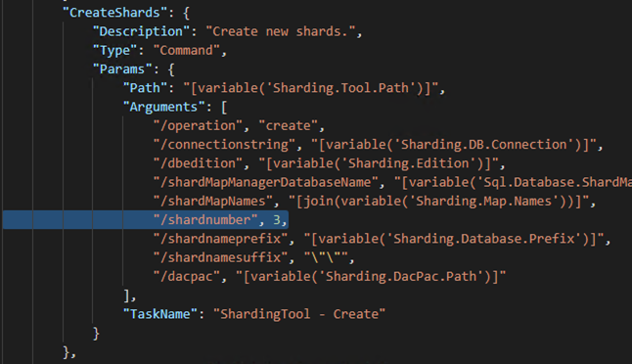Image resolution: width=632 pixels, height=364 pixels.
Task: Click the "TaskName" key
Action: (160, 314)
